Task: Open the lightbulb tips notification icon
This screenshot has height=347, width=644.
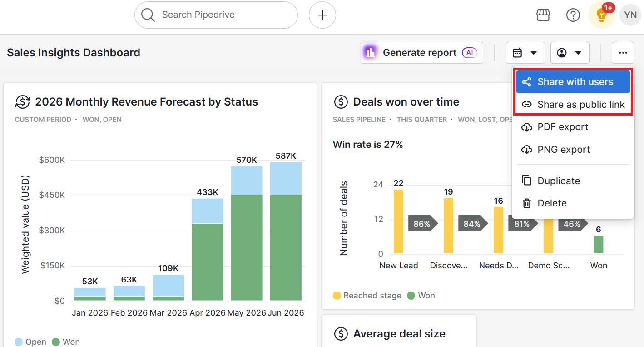Action: click(x=602, y=15)
